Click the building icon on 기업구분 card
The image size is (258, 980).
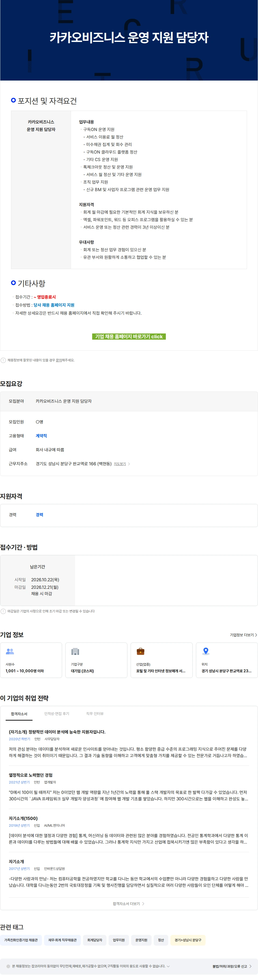pos(75,651)
